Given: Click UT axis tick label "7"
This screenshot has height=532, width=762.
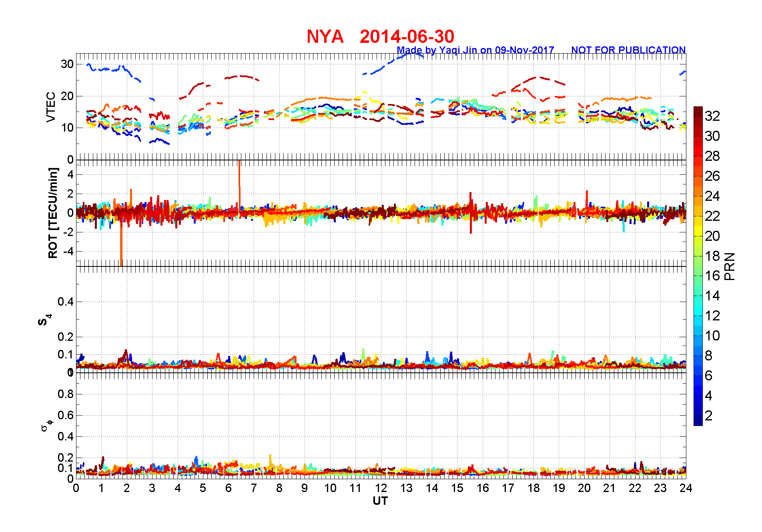Looking at the screenshot, I should (254, 488).
